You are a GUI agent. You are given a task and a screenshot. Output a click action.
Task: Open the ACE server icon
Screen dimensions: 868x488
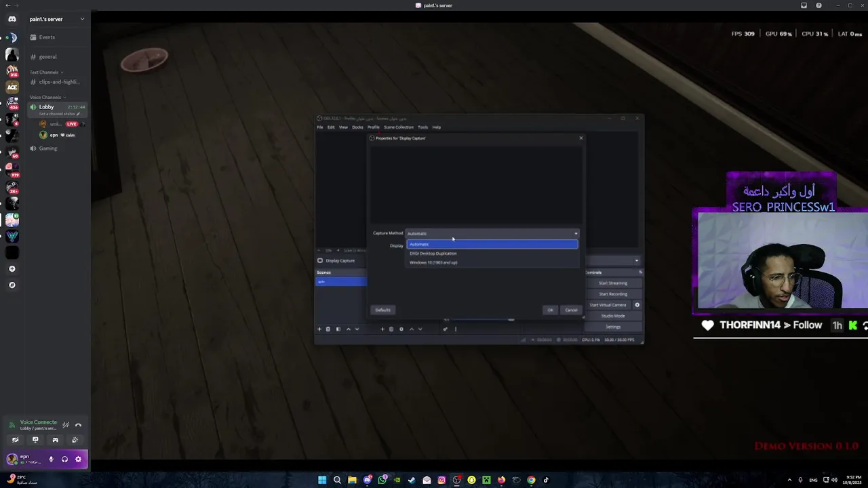(x=12, y=87)
